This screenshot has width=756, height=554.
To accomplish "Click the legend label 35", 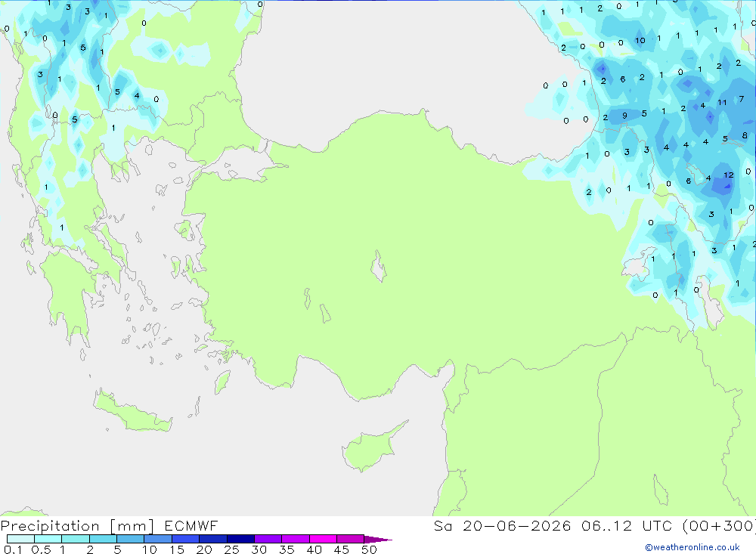I will click(x=287, y=549).
